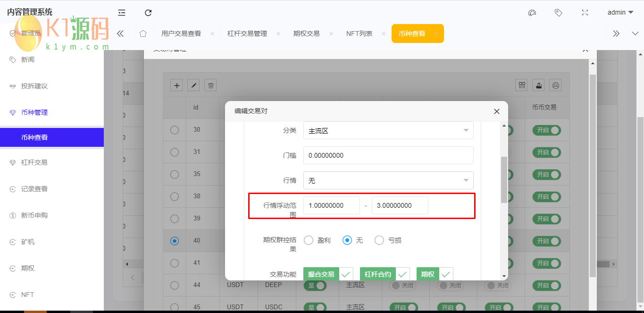Open the theme palette icon
The image size is (644, 313).
pos(532,13)
